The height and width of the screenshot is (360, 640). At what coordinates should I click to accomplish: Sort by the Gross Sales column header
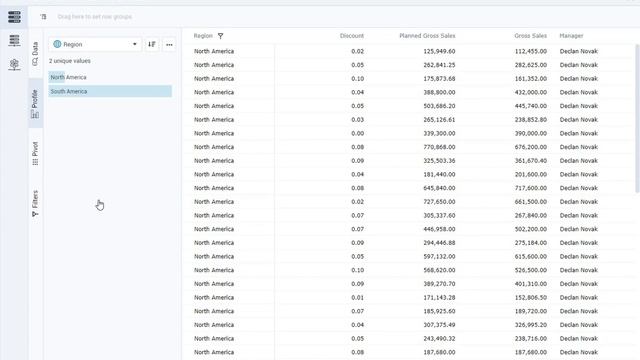530,36
